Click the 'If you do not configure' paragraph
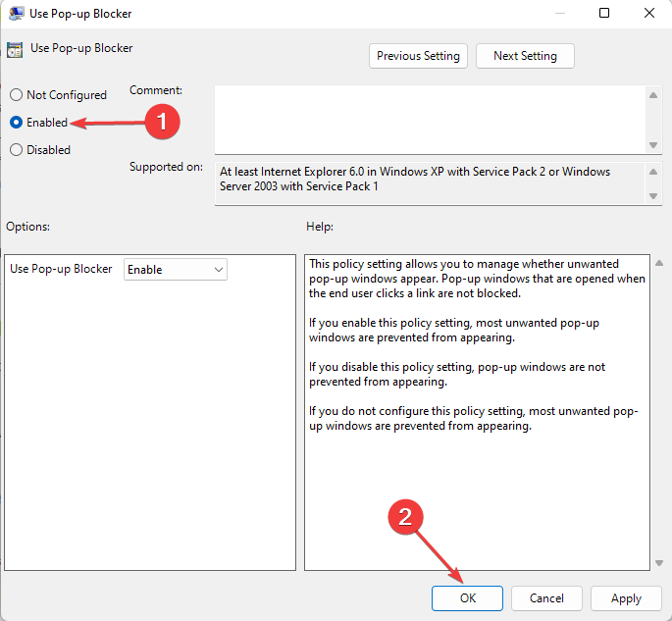This screenshot has height=621, width=672. coord(474,418)
